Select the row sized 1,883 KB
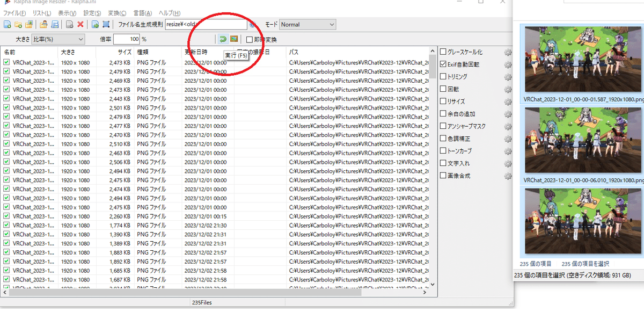The width and height of the screenshot is (644, 312). click(215, 252)
